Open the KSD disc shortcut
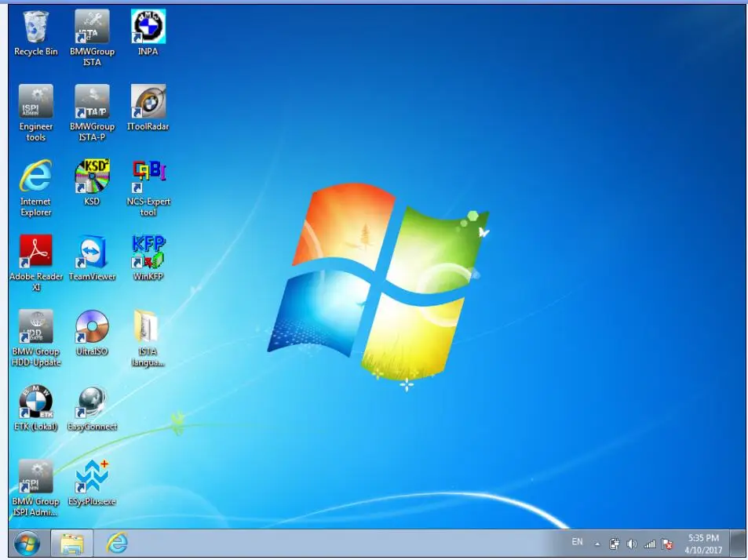748x560 pixels. click(x=92, y=183)
